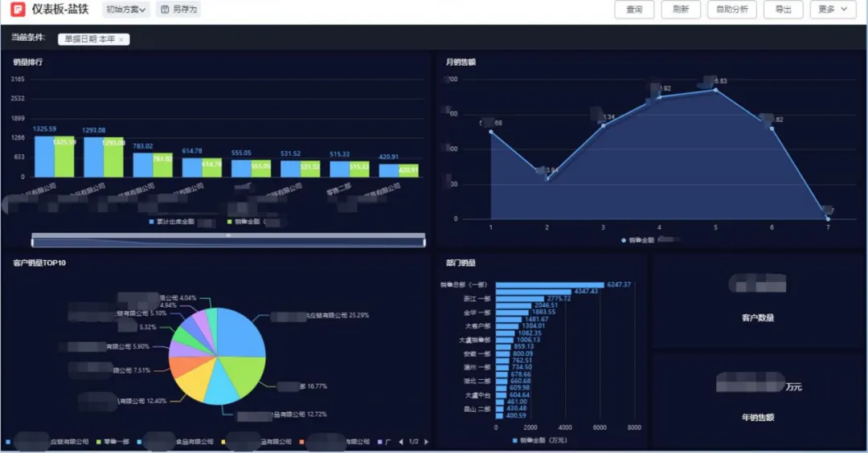Click the red dashboard app logo icon
This screenshot has height=453, width=868.
point(16,10)
